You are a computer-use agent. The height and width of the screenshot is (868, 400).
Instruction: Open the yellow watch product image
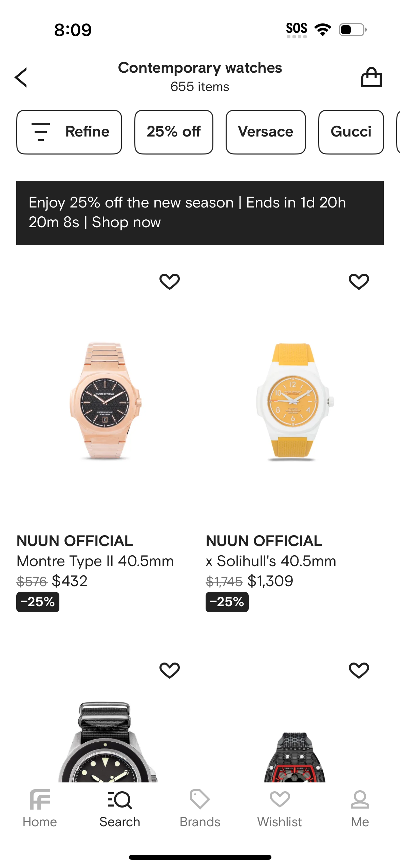294,401
